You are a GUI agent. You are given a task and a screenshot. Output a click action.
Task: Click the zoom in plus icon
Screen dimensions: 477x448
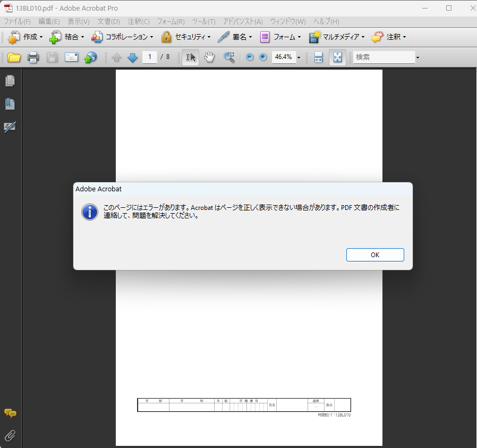[x=263, y=57]
